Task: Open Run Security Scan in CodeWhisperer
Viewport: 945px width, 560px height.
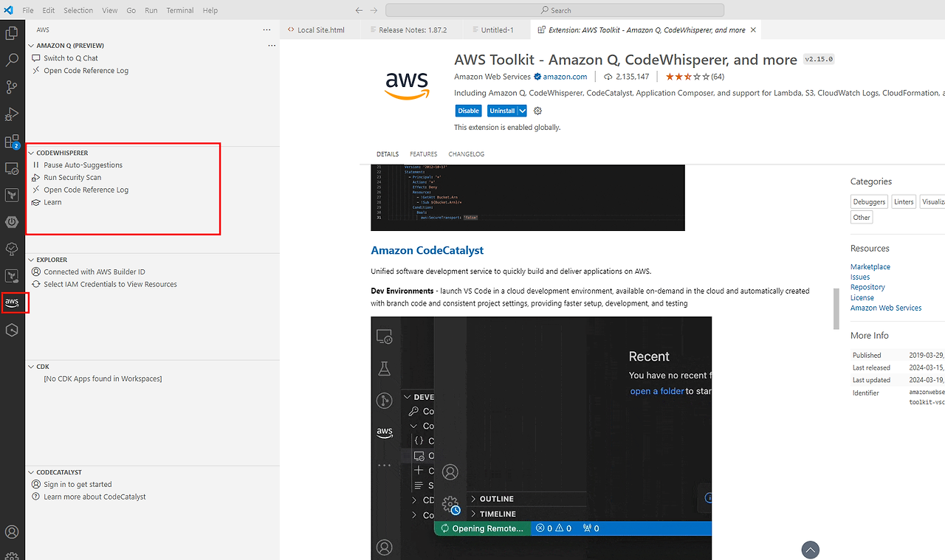Action: [72, 178]
